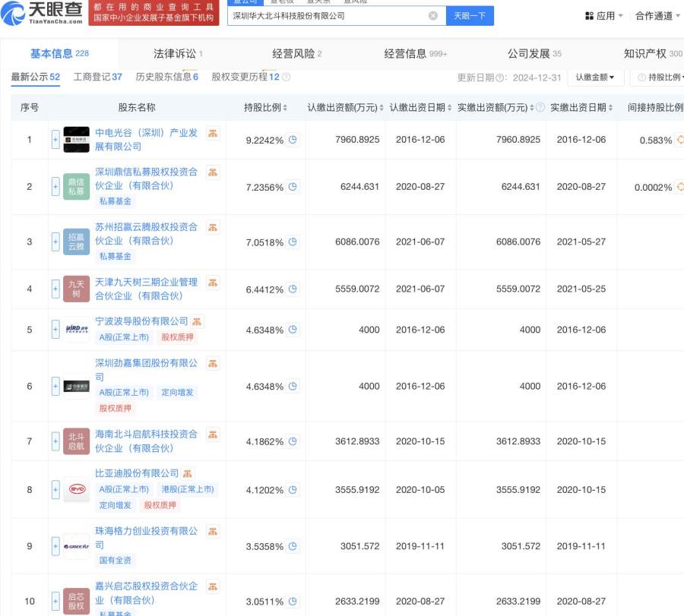Click the clear icon in search box
684x616 pixels.
click(x=433, y=15)
